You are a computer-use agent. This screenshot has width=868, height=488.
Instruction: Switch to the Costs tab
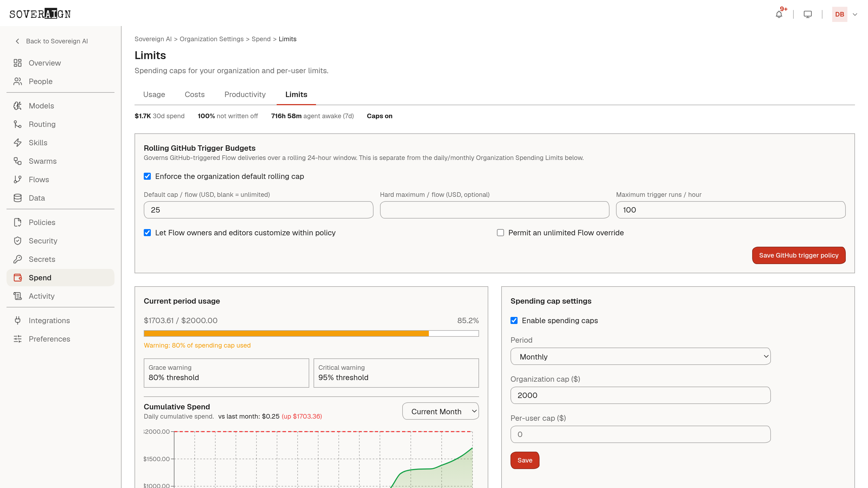coord(194,95)
